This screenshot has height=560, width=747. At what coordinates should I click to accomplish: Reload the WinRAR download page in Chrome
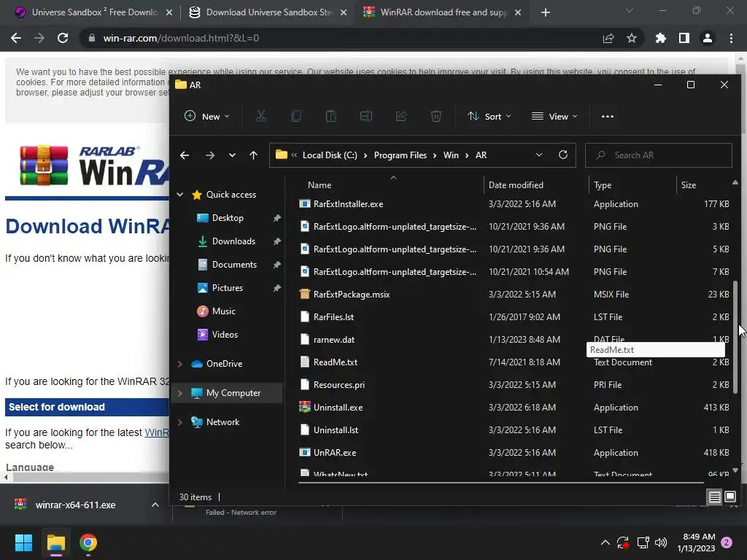pyautogui.click(x=63, y=38)
